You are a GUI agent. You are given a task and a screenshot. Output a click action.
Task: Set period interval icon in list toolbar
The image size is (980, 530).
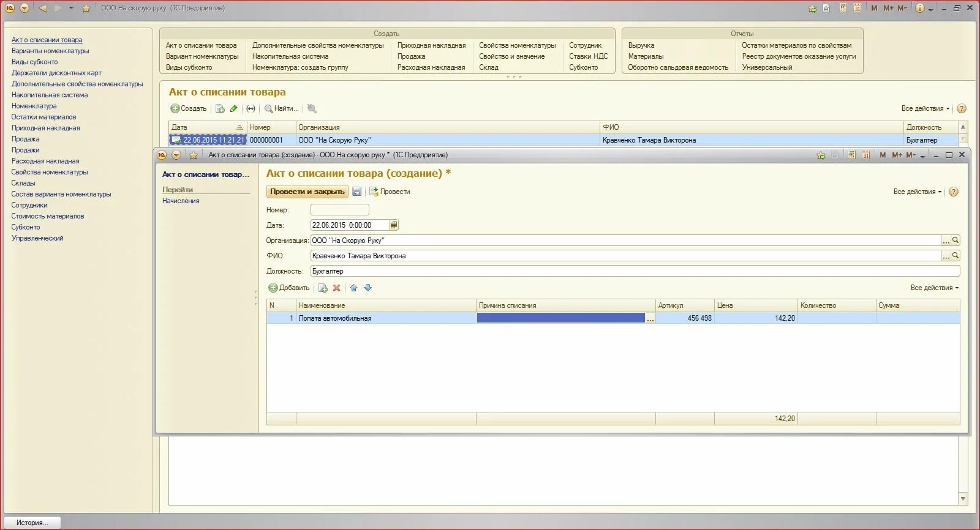[x=251, y=108]
